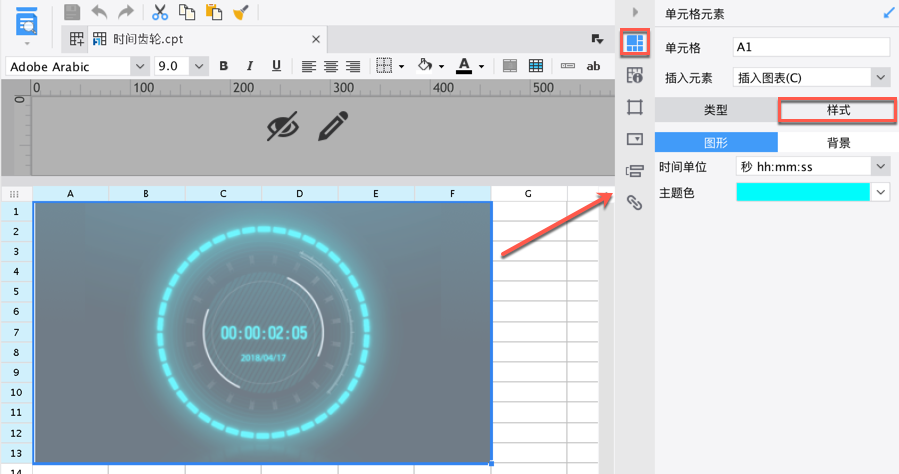This screenshot has width=899, height=474.
Task: Expand fill color dropdown arrow
Action: [x=441, y=66]
